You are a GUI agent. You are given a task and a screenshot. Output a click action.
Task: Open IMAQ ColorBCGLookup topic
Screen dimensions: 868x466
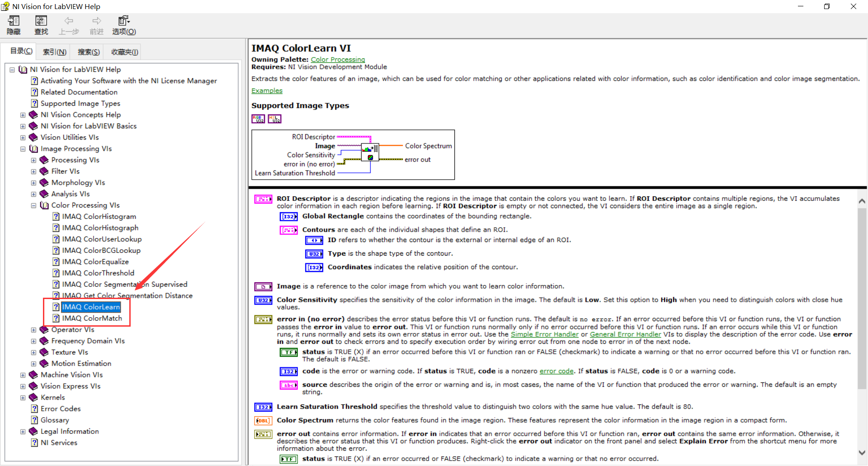point(101,251)
